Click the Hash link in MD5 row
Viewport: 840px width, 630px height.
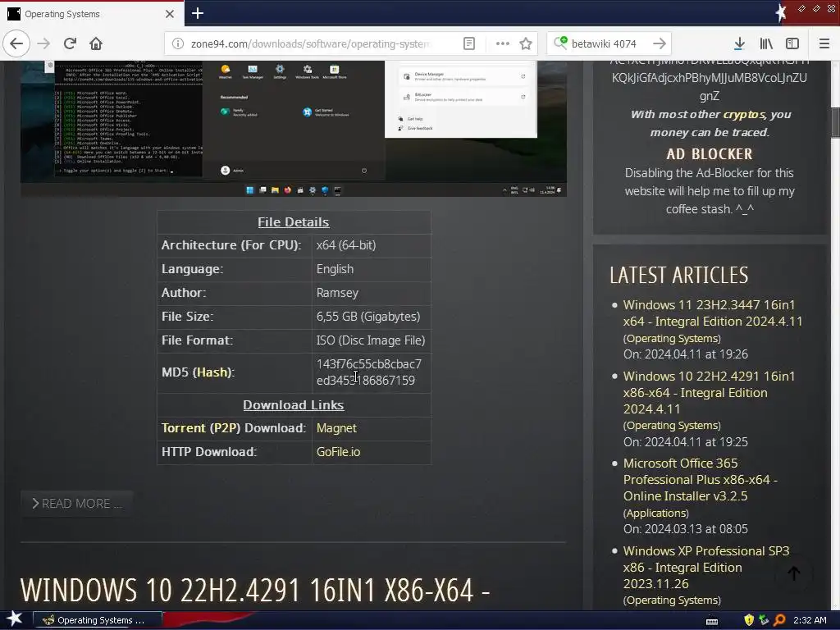pos(212,372)
